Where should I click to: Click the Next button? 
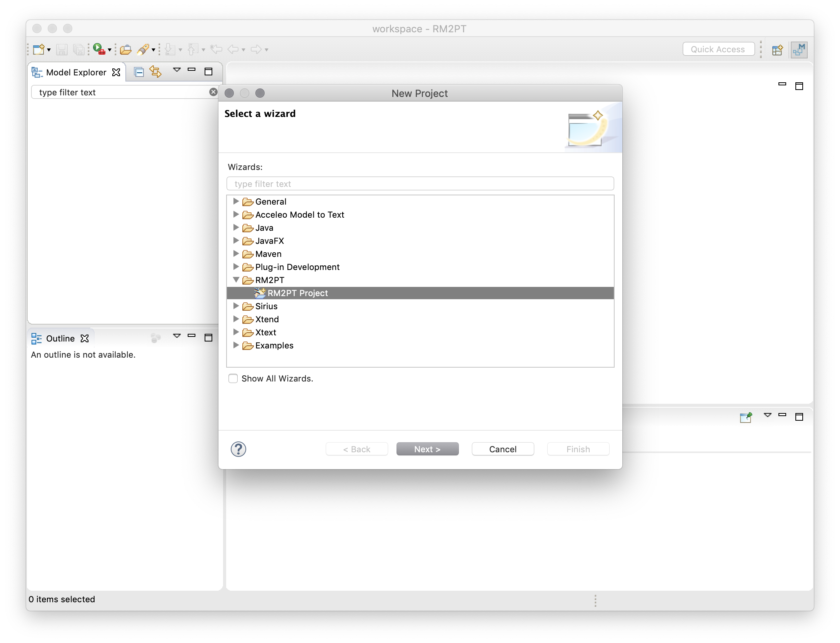pos(427,449)
